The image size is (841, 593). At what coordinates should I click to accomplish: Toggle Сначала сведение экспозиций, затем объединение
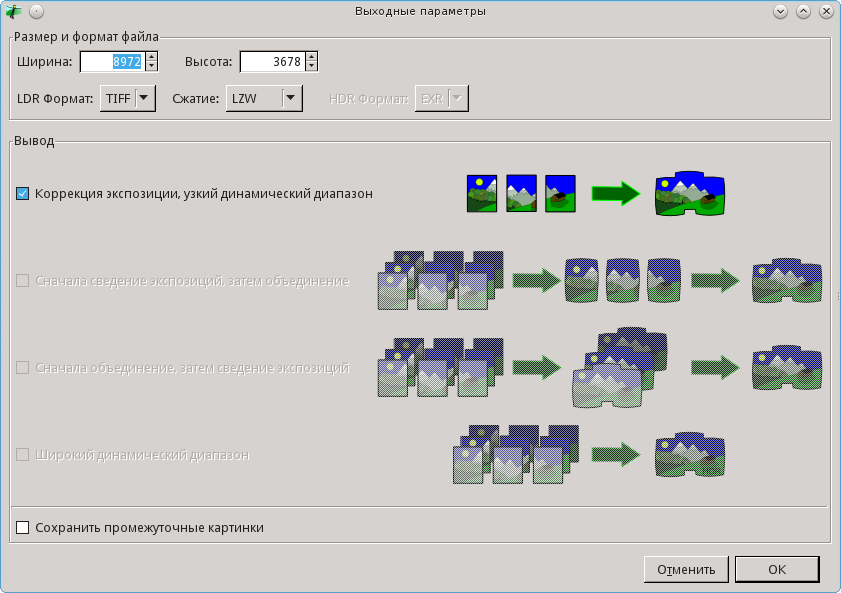pyautogui.click(x=23, y=280)
